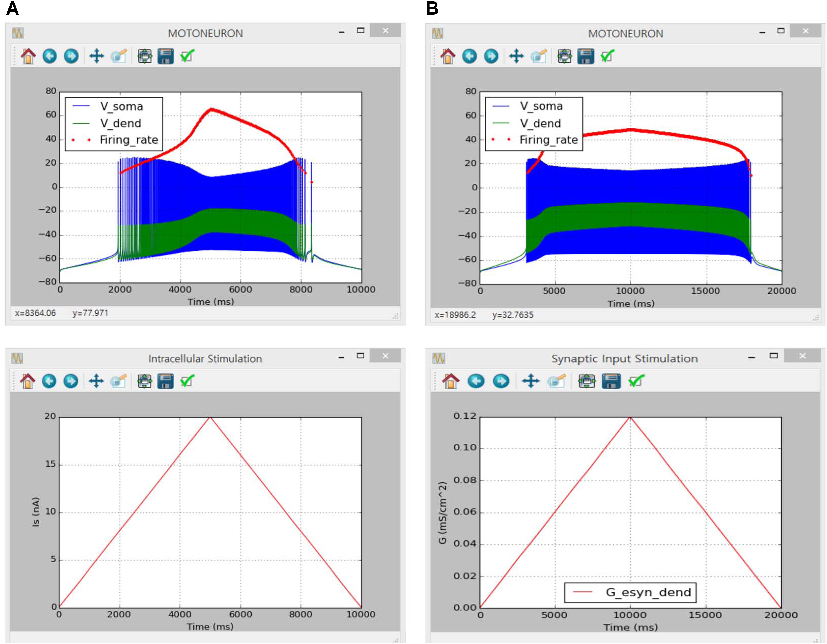Click Intracellular Stimulation window title text
This screenshot has height=644, width=827.
[205, 359]
